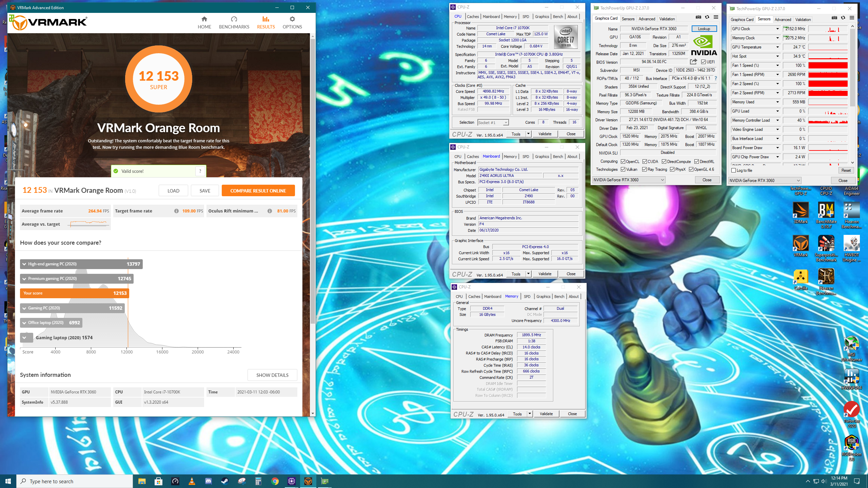Open VRMark desktop shortcut
This screenshot has width=868, height=488.
801,246
